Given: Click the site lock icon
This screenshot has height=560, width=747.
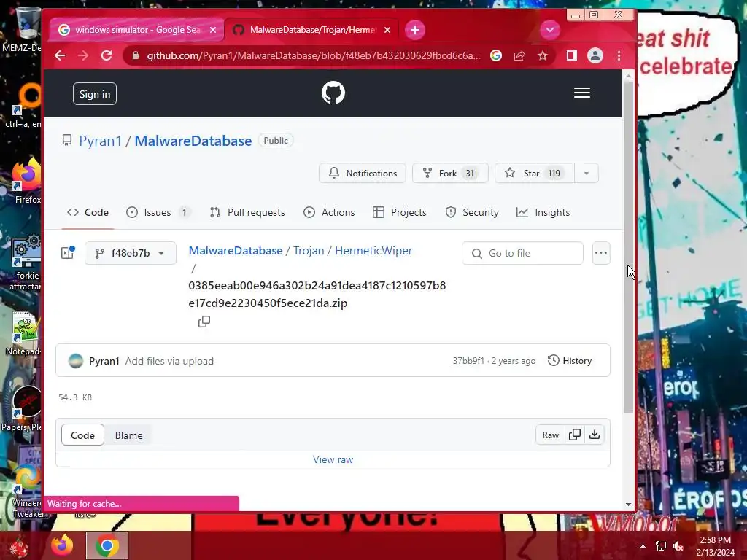Looking at the screenshot, I should 136,55.
